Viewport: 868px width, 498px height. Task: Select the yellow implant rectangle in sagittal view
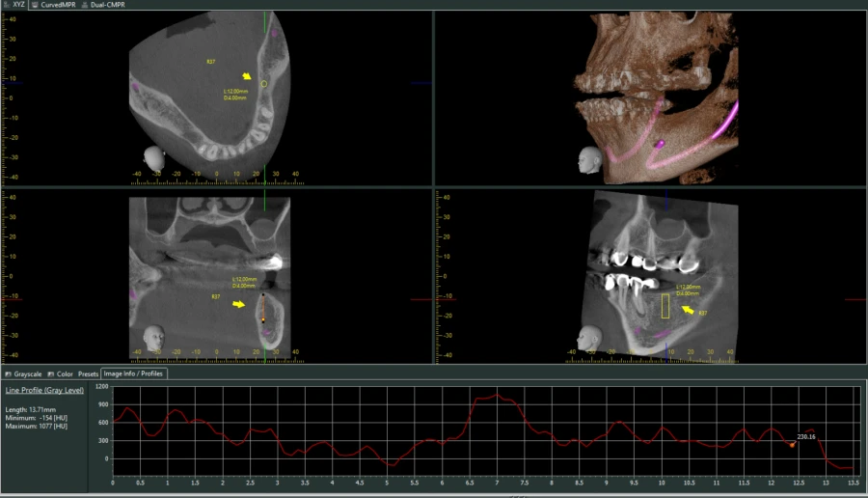click(x=665, y=306)
